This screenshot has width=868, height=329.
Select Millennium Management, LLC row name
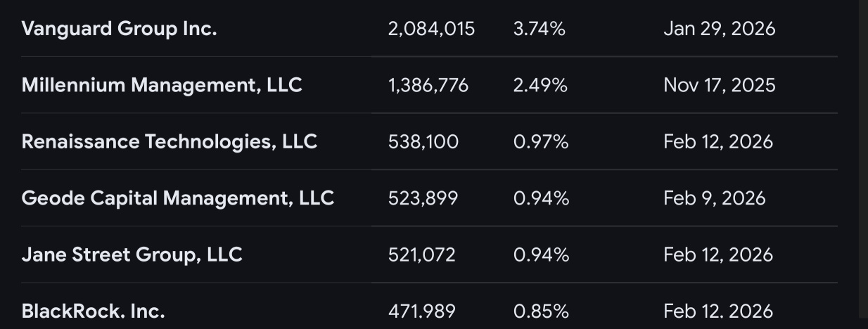click(x=162, y=85)
